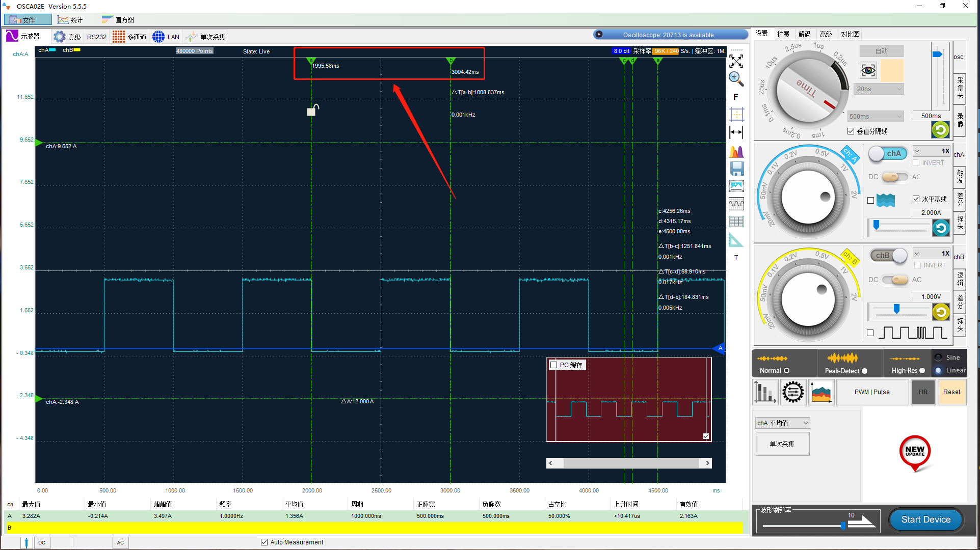
Task: Click the eye capture icon
Action: (868, 70)
